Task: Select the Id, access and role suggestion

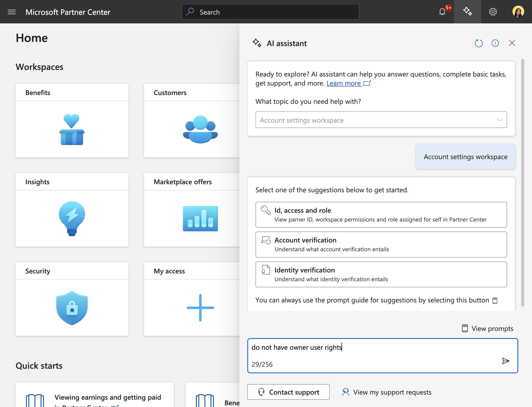Action: (381, 215)
